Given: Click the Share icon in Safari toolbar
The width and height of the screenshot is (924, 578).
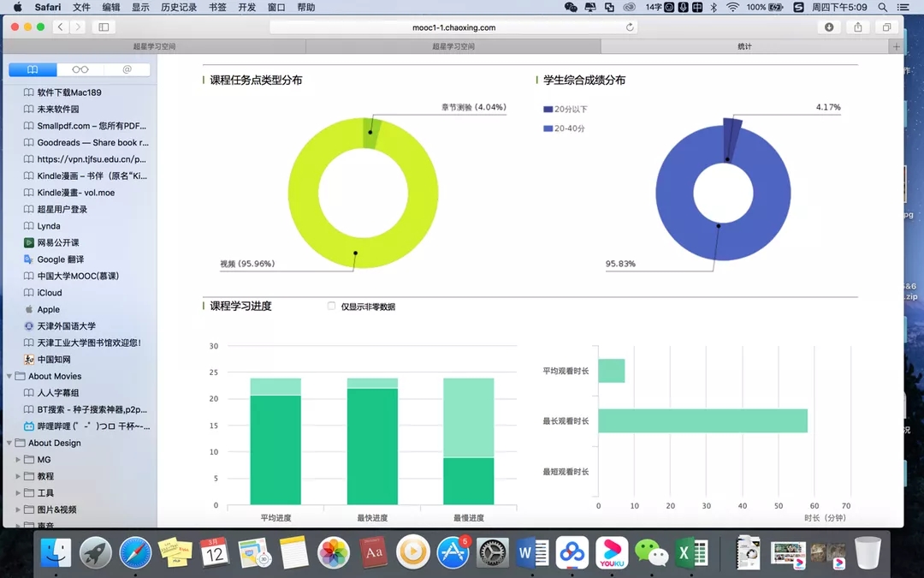Looking at the screenshot, I should [858, 27].
